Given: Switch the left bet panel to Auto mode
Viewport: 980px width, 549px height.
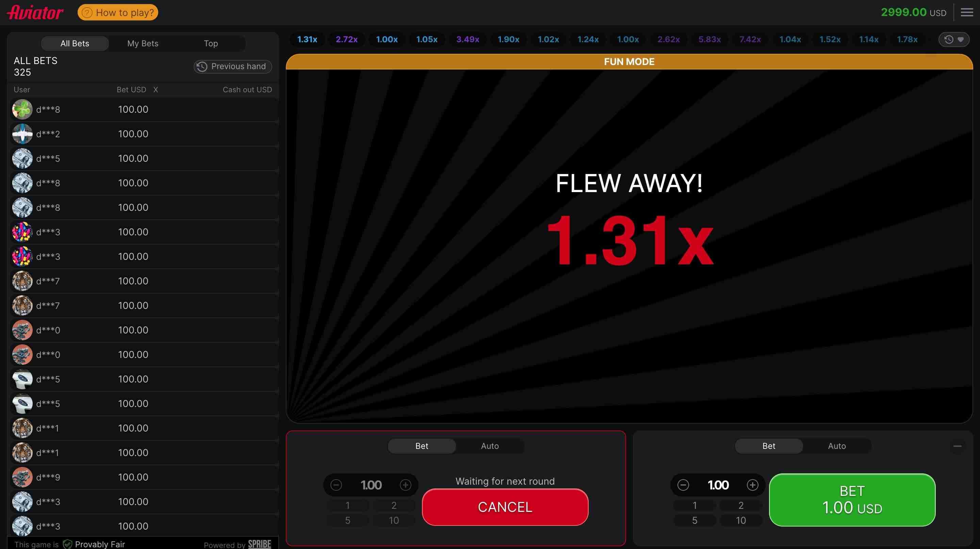Looking at the screenshot, I should point(490,446).
